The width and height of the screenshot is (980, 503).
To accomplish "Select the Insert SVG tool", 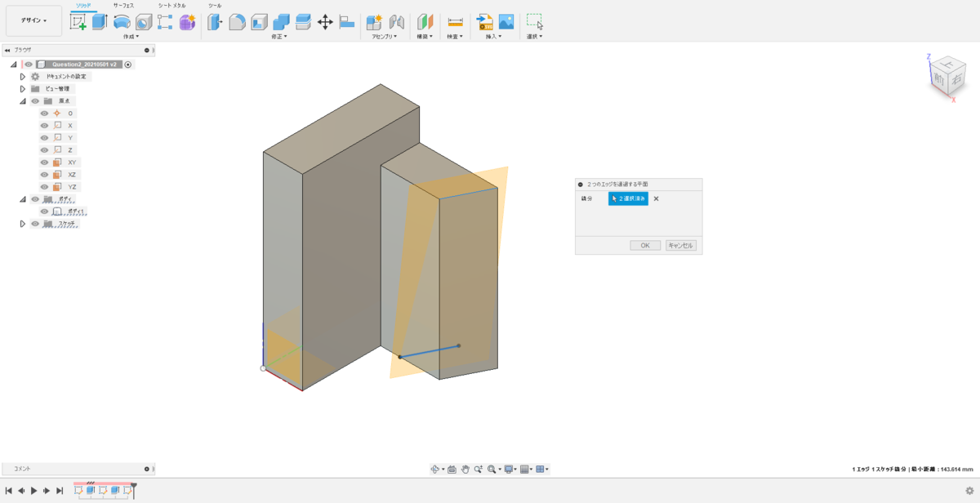I will 484,22.
